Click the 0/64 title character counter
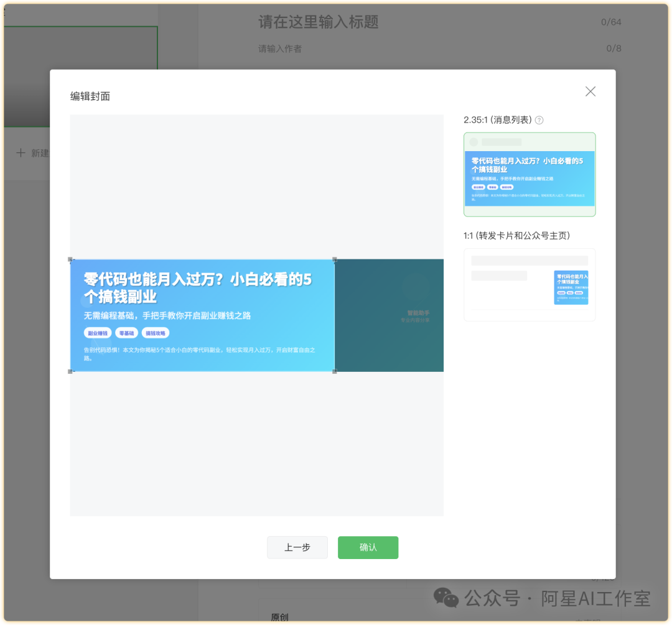 [611, 22]
